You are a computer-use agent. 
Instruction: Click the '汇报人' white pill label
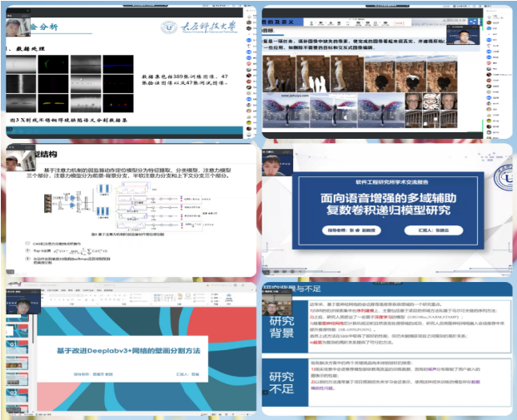[x=434, y=230]
